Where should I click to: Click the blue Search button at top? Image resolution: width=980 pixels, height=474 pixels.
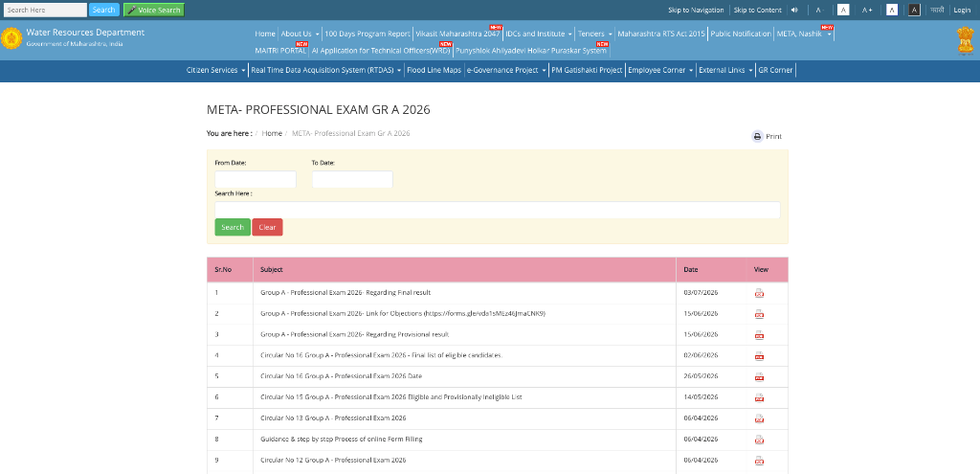[x=103, y=10]
